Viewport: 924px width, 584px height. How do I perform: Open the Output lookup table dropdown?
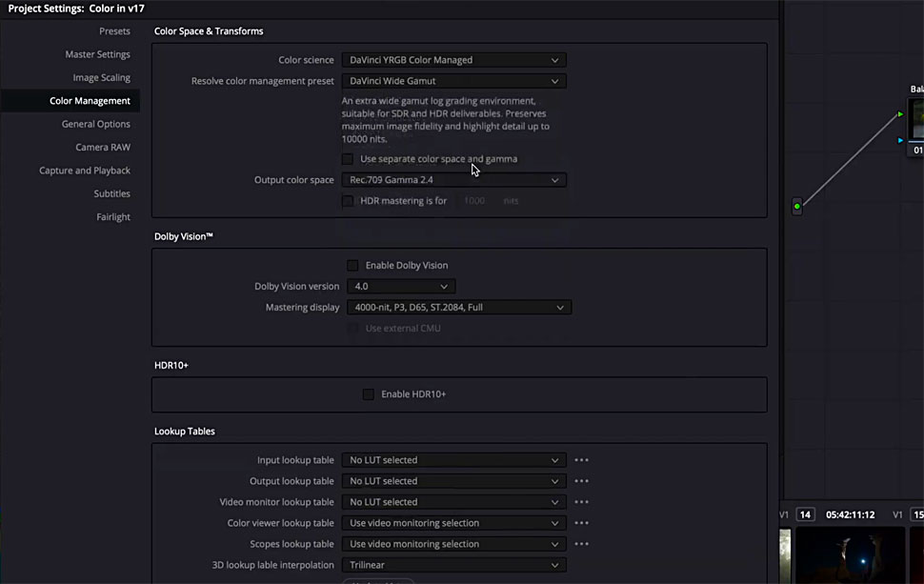pyautogui.click(x=453, y=481)
